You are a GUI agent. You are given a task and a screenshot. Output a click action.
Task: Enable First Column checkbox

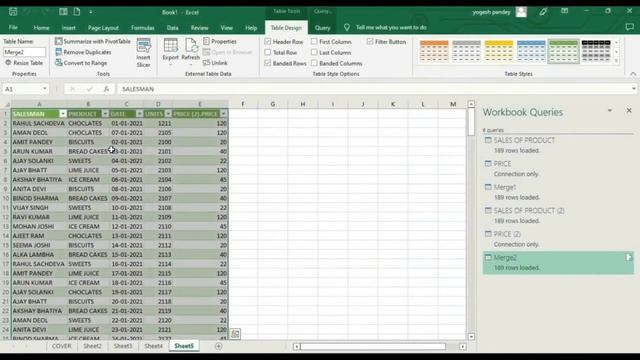314,41
